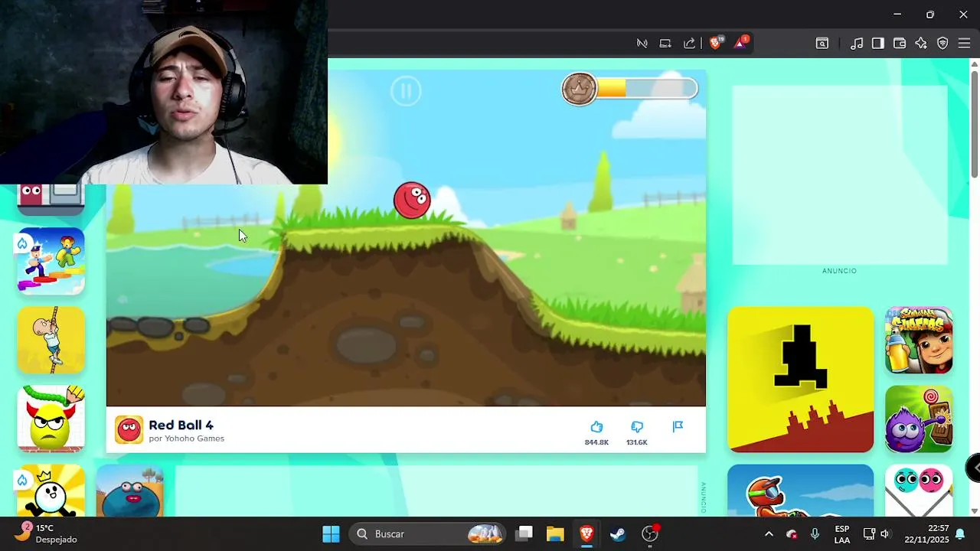
Task: Open the browser hamburger menu
Action: pos(964,44)
